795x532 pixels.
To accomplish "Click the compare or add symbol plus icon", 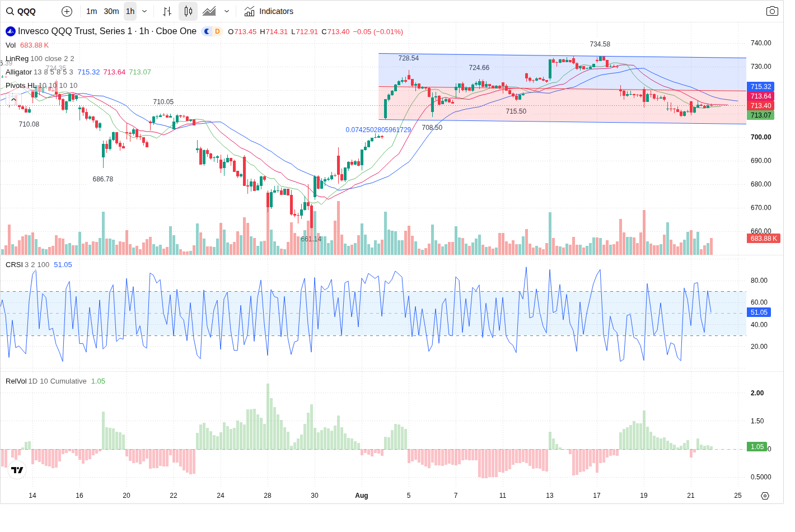I will tap(67, 11).
